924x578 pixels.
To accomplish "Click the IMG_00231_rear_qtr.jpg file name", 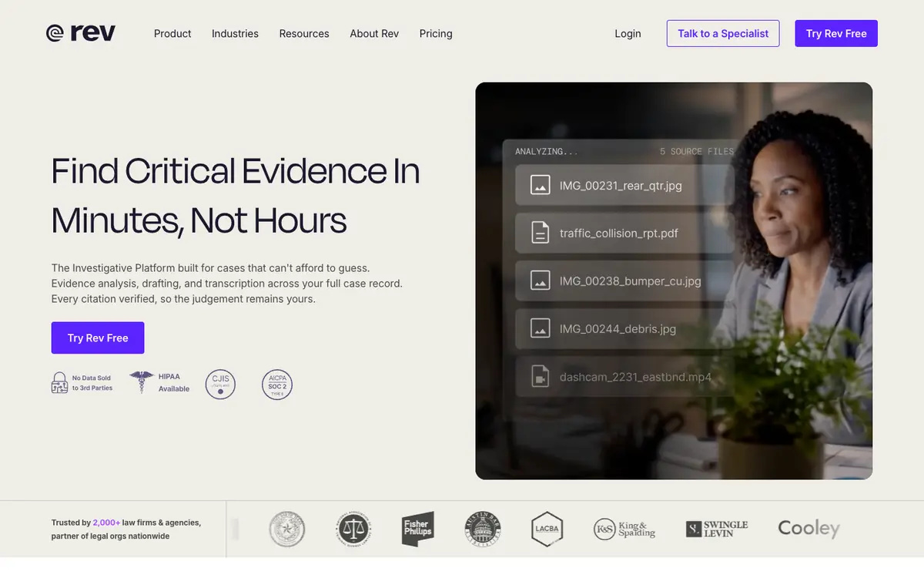I will tap(621, 185).
